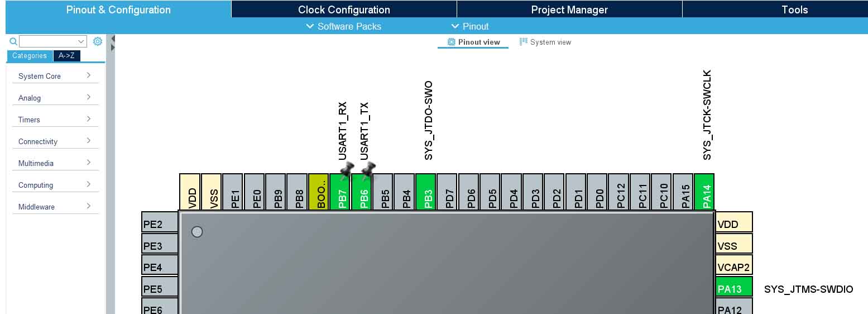Open the Clock Configuration tab
The image size is (868, 314).
(x=344, y=9)
